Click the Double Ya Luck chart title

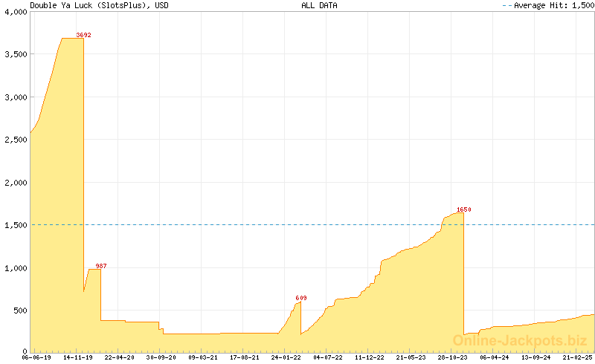click(99, 5)
